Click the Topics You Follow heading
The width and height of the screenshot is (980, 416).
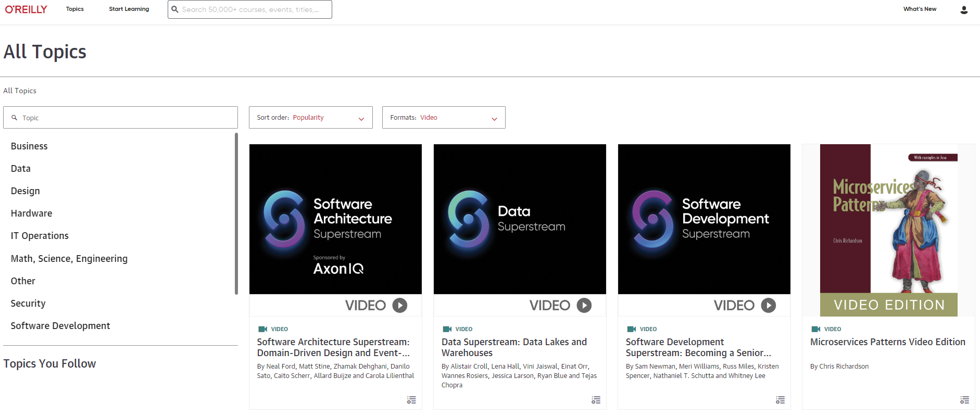point(49,363)
